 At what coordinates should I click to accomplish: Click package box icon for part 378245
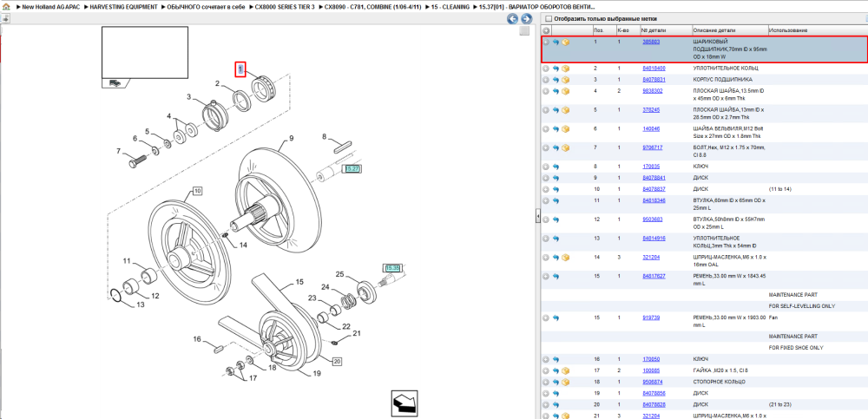[x=566, y=110]
